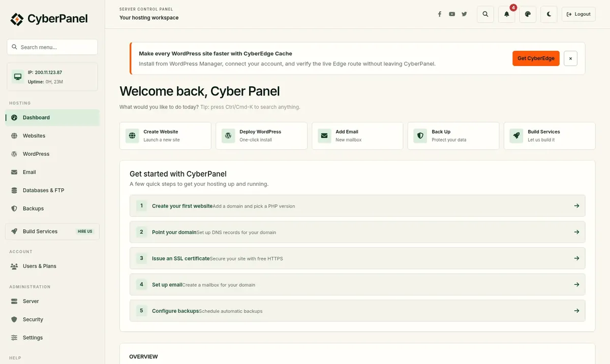Open step 5 Configure backups
This screenshot has height=364, width=610.
pyautogui.click(x=357, y=311)
